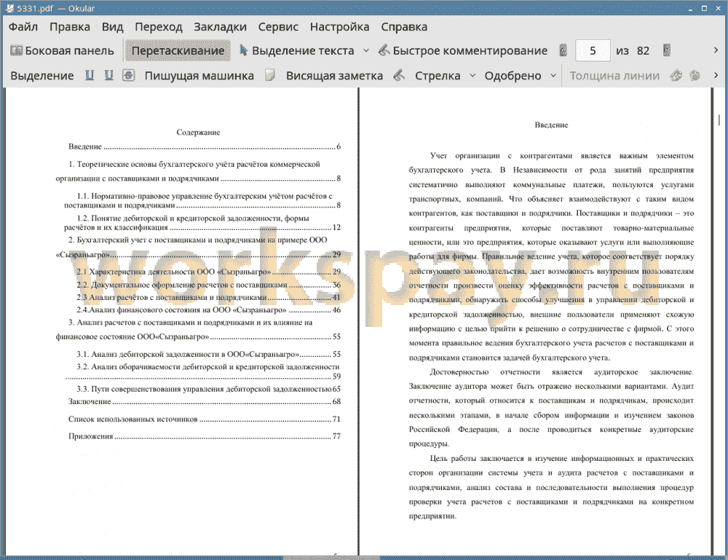
Task: Toggle the Боковая панель sidebar button
Action: pos(62,51)
